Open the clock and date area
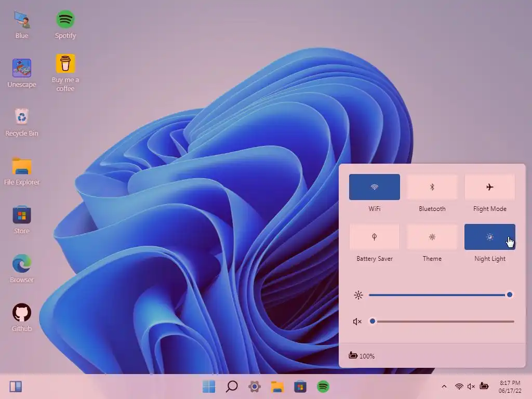This screenshot has width=532, height=399. [x=510, y=387]
